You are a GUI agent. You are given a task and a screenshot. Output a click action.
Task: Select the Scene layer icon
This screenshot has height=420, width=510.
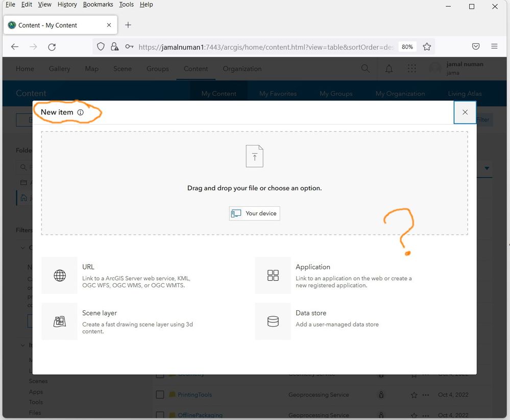pos(60,322)
